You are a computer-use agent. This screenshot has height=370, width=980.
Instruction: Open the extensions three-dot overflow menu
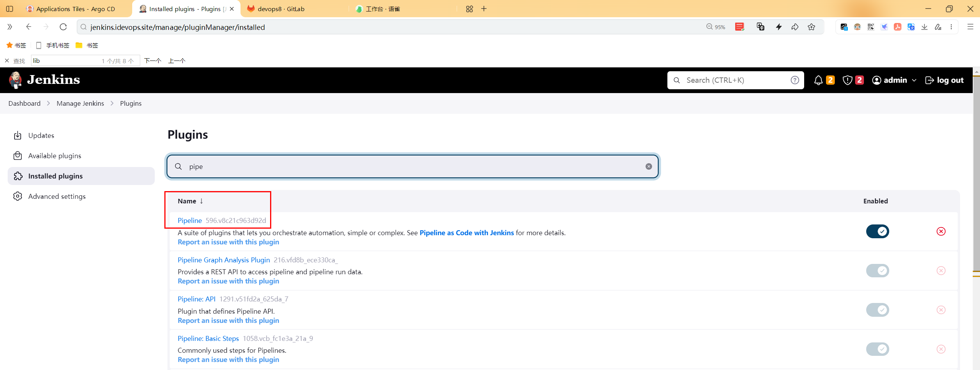[x=951, y=27]
